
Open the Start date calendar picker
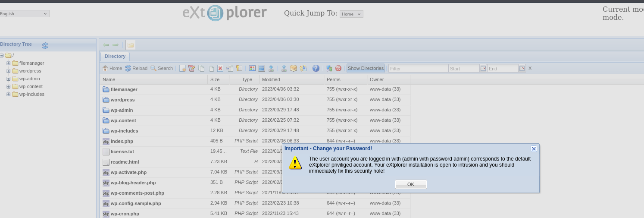click(x=483, y=68)
